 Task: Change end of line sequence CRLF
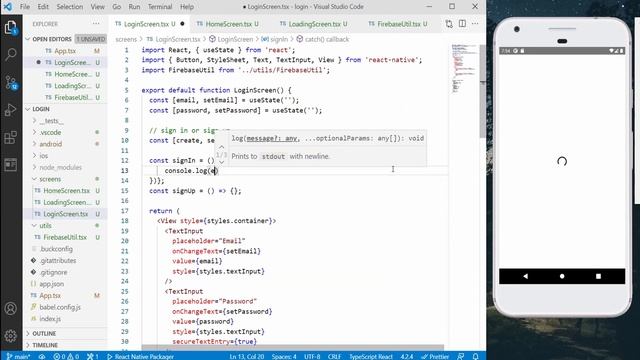tap(334, 356)
